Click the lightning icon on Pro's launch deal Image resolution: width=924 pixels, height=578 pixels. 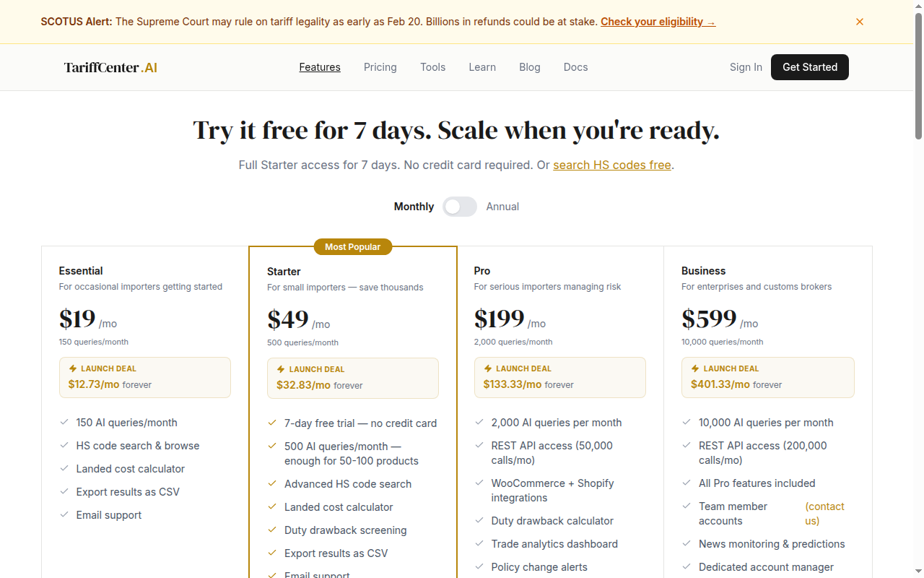point(487,368)
